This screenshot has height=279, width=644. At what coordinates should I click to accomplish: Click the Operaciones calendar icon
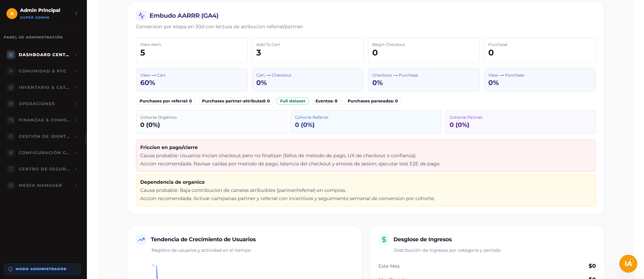(11, 104)
